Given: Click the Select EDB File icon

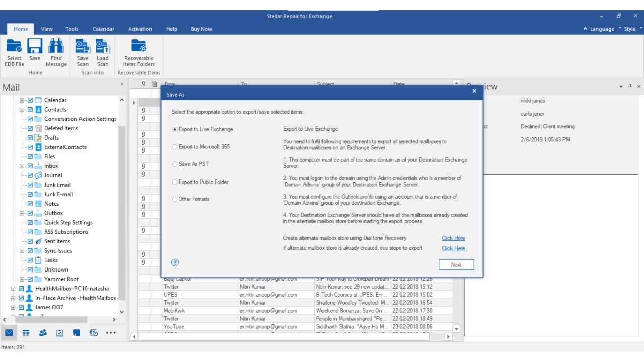Looking at the screenshot, I should point(14,46).
